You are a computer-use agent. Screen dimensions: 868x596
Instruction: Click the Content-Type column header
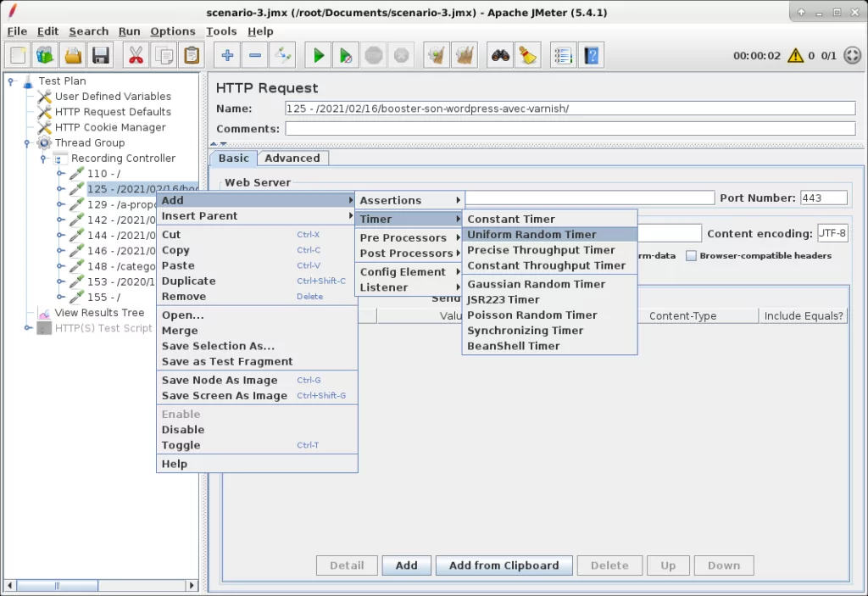click(x=682, y=315)
